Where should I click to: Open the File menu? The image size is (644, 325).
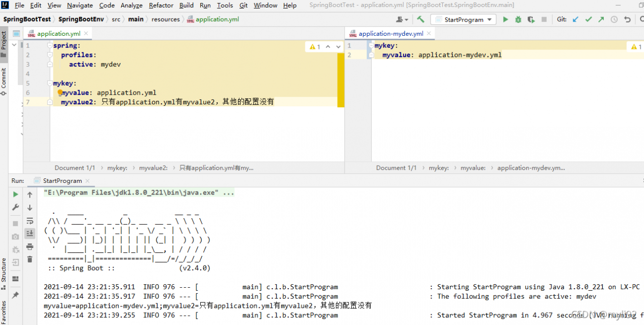(20, 5)
